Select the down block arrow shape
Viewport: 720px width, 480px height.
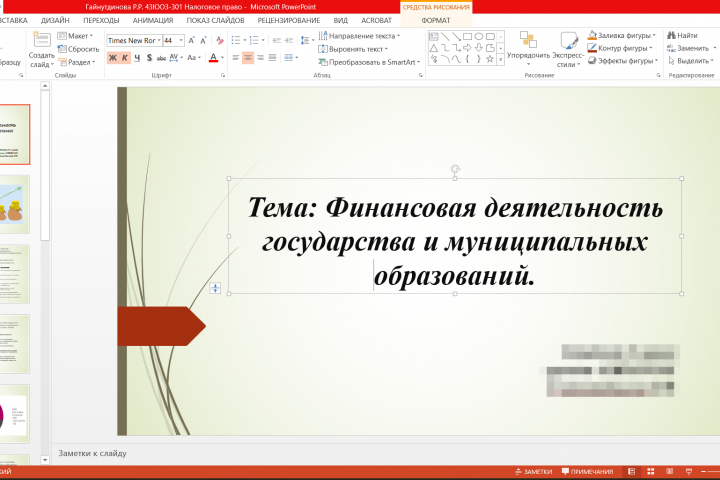click(479, 48)
